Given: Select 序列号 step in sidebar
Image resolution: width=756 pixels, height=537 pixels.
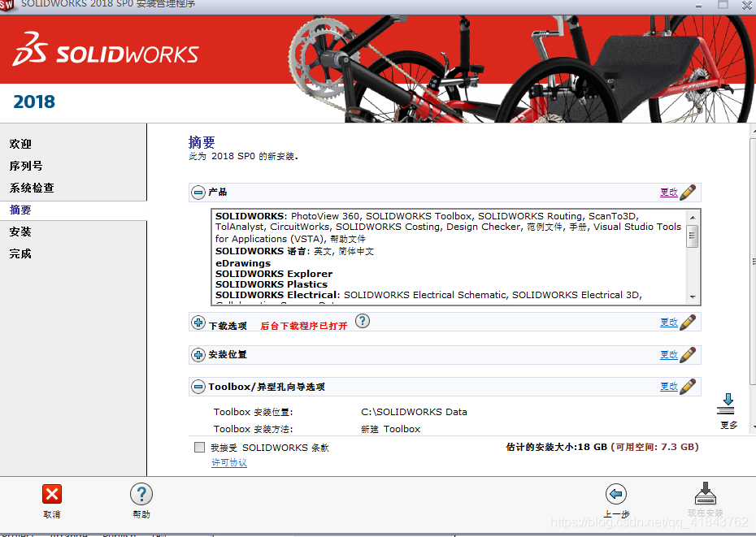Looking at the screenshot, I should 26,166.
